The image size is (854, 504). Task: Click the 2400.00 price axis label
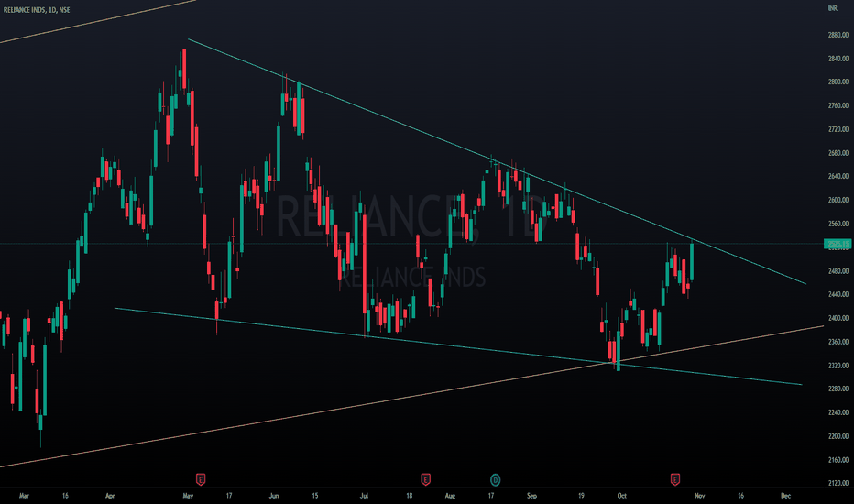[x=838, y=318]
